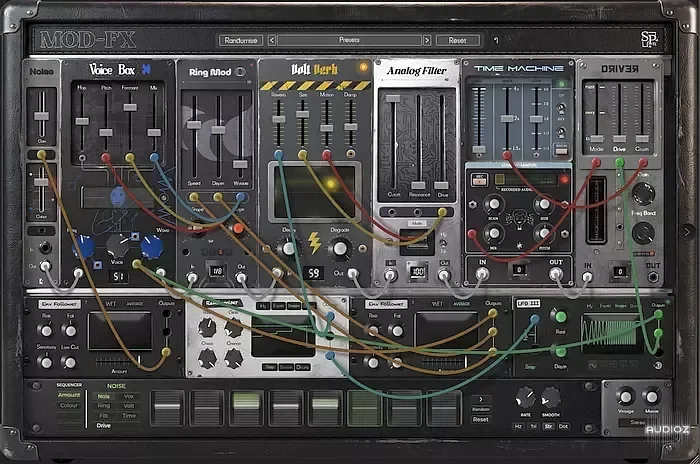The height and width of the screenshot is (464, 700).
Task: Toggle the Voice Box blue power icon
Action: [146, 69]
